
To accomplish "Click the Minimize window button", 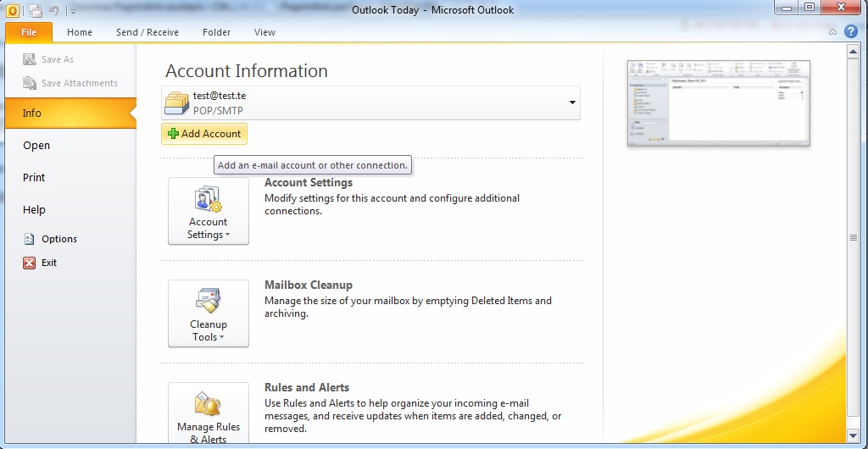I will pos(786,7).
